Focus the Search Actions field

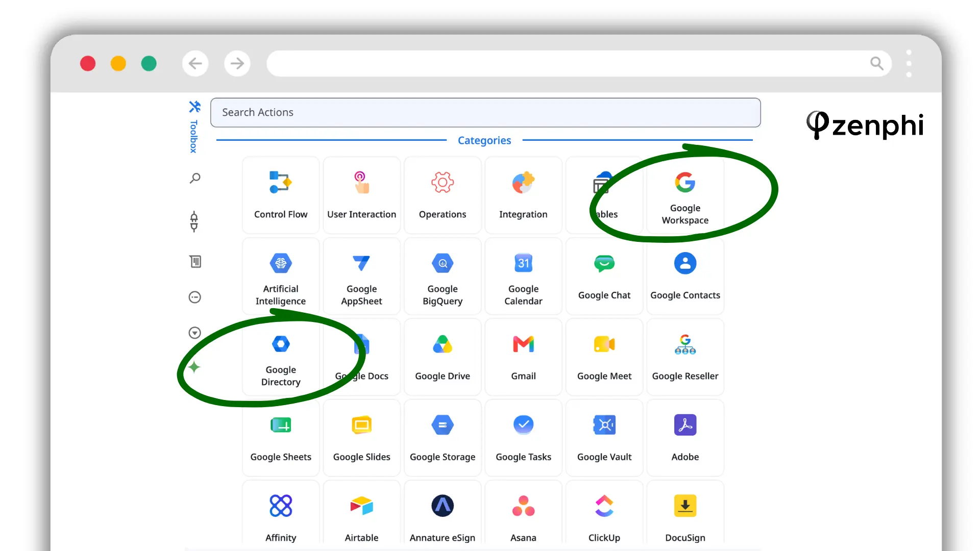pyautogui.click(x=485, y=112)
